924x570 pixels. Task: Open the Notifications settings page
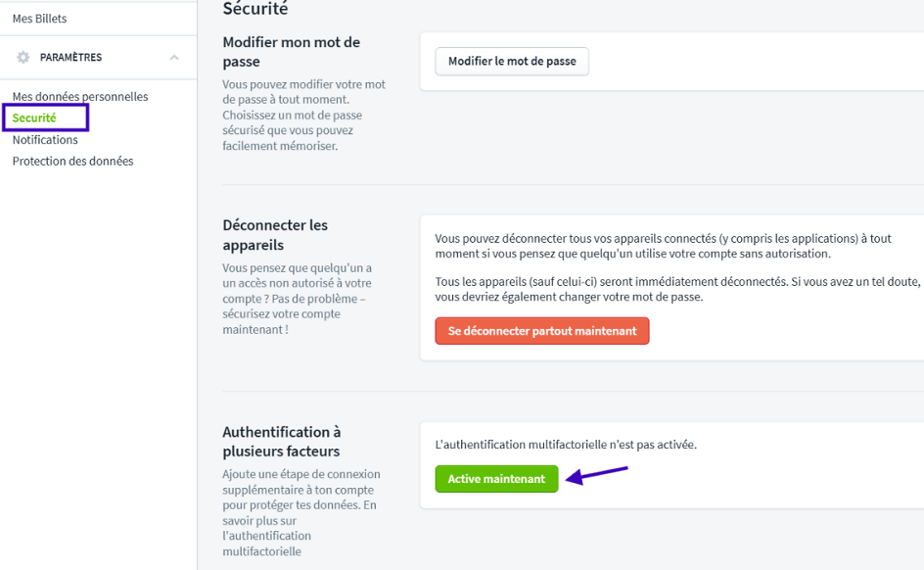click(45, 140)
